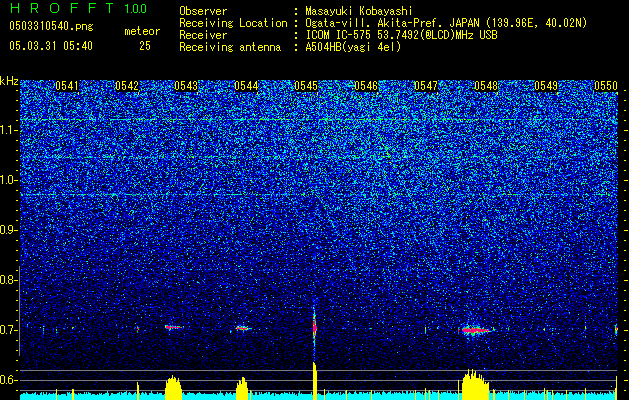Click the version number 1.0.0
This screenshot has width=629, height=400.
135,9
